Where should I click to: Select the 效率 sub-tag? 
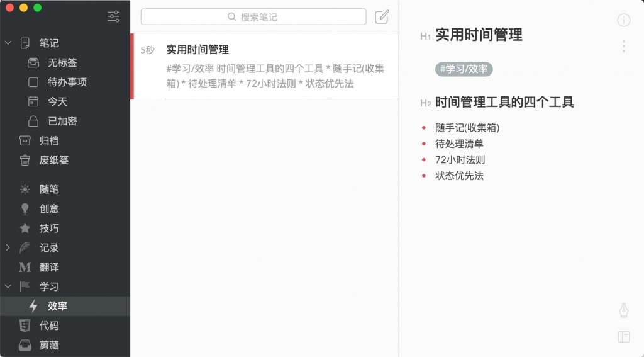[57, 306]
